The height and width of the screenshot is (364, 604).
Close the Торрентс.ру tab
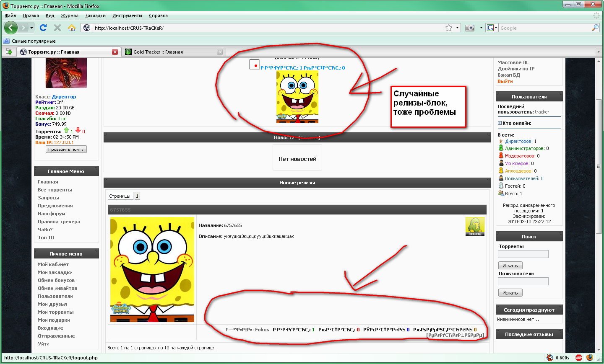pyautogui.click(x=115, y=52)
